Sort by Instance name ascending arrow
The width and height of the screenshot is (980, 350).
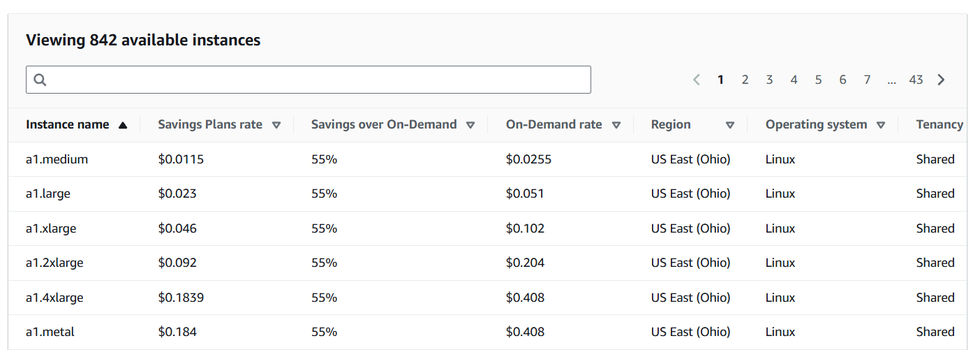pos(123,125)
